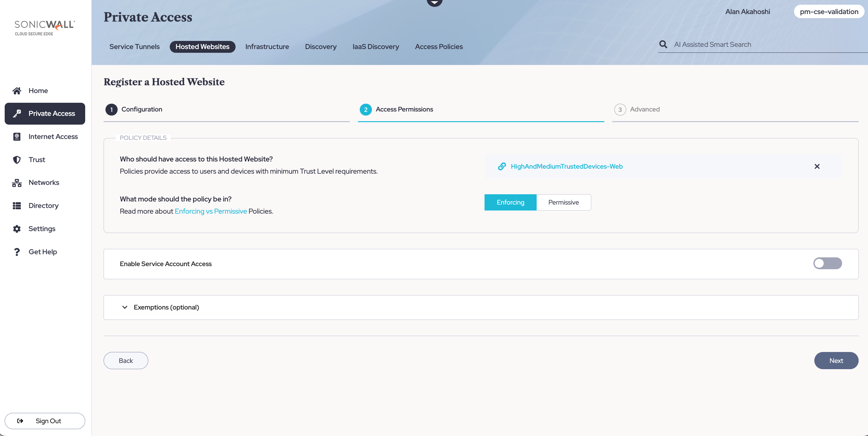This screenshot has height=436, width=868.
Task: Switch to the Access Policies tab
Action: [439, 47]
